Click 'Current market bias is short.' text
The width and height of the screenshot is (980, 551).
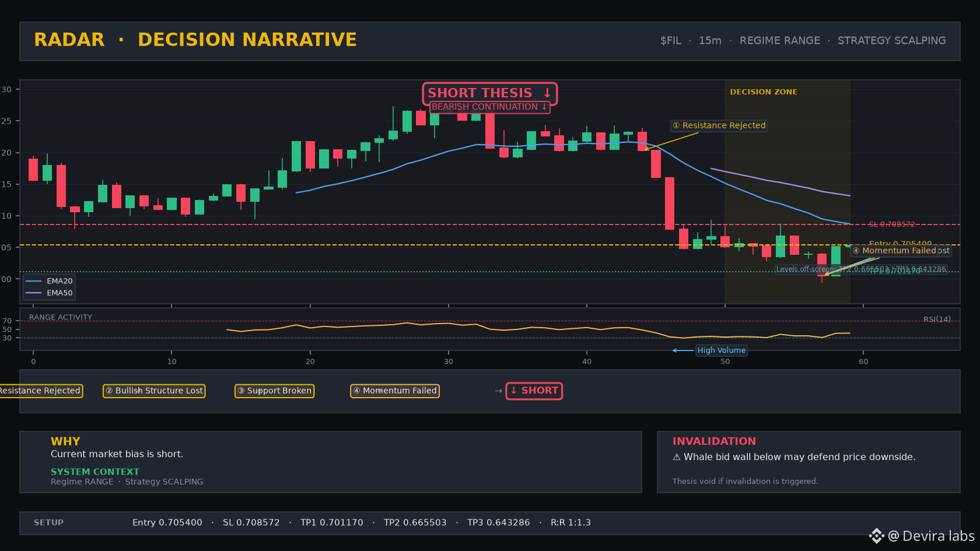117,454
